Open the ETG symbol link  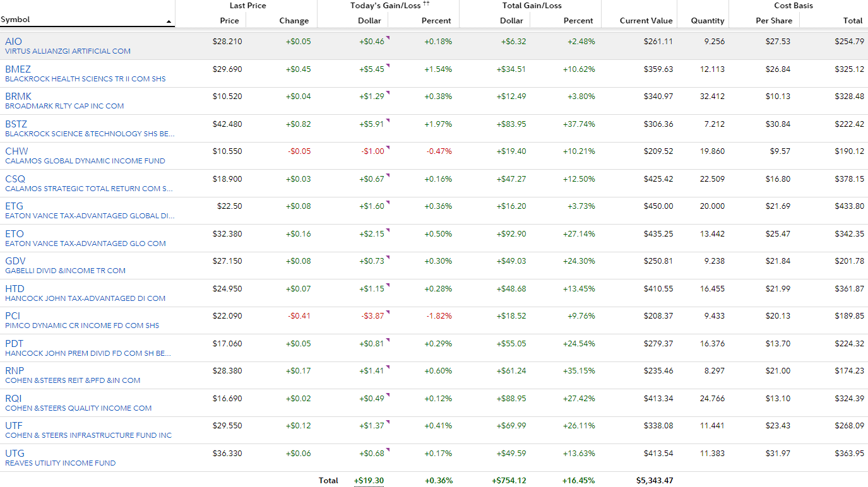14,206
